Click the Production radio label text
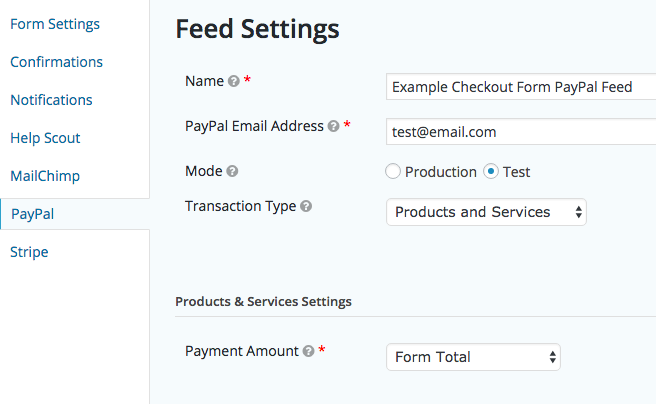 pyautogui.click(x=441, y=172)
